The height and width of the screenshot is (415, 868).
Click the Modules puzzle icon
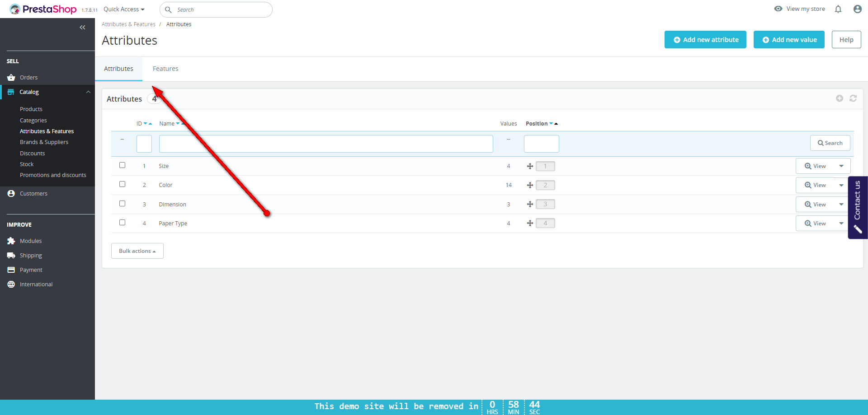click(11, 241)
